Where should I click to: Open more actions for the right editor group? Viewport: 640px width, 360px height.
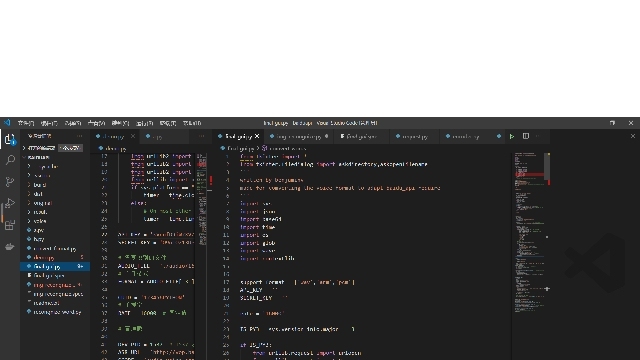538,136
